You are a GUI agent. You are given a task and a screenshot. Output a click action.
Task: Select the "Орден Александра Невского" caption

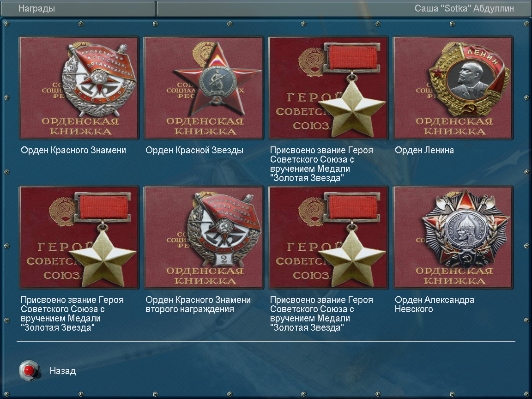tap(434, 304)
